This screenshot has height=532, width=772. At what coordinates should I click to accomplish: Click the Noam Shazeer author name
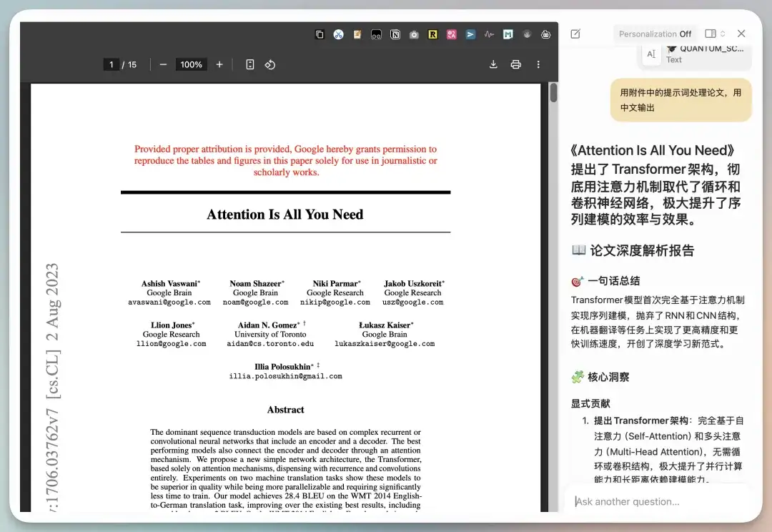(x=255, y=284)
